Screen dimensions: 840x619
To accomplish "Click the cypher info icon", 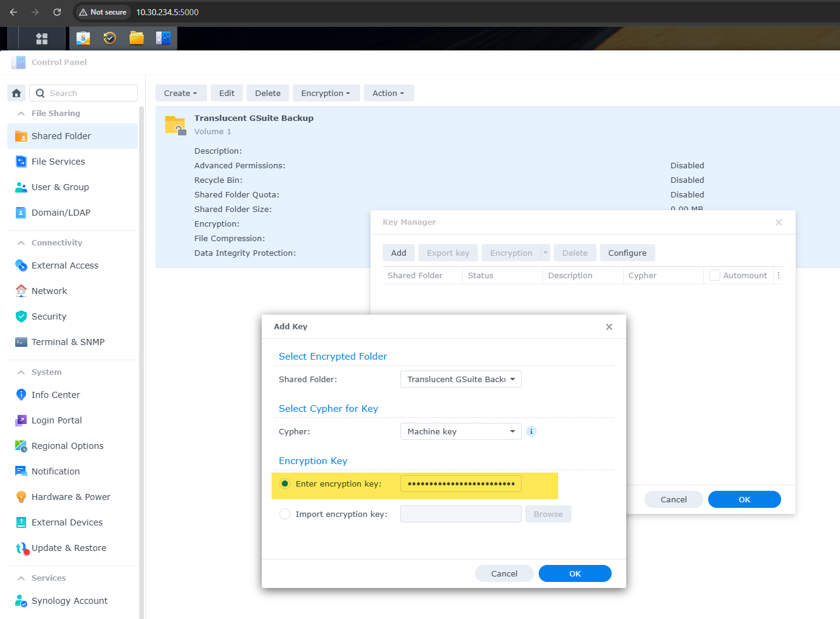I will tap(531, 431).
